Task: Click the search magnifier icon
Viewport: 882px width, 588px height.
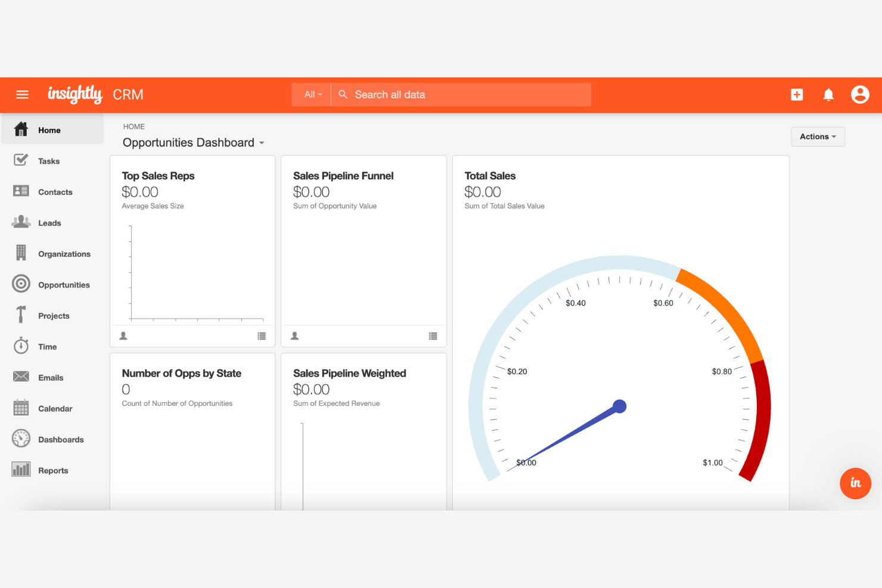Action: pyautogui.click(x=343, y=94)
